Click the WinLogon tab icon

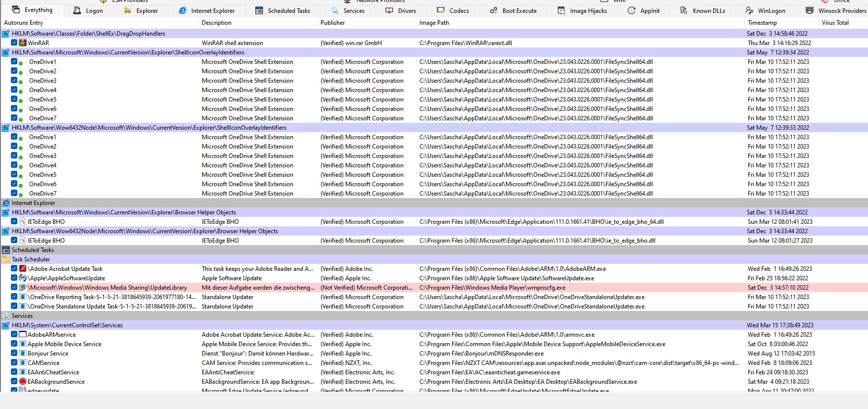tap(749, 10)
